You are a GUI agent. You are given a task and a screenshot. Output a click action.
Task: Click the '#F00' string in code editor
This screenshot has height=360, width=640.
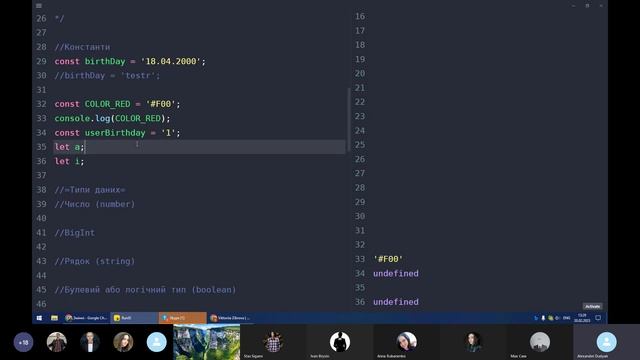coord(160,104)
